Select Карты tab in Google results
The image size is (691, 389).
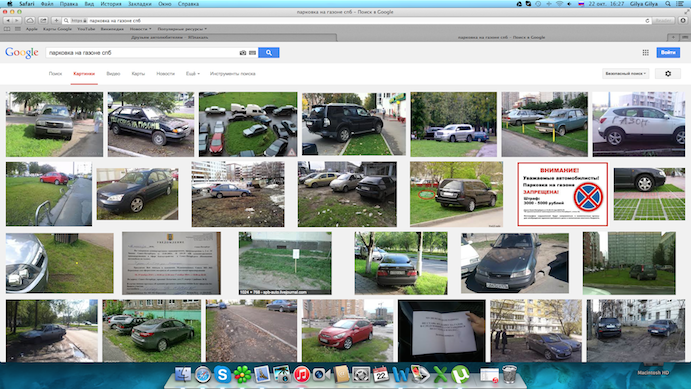(x=138, y=74)
